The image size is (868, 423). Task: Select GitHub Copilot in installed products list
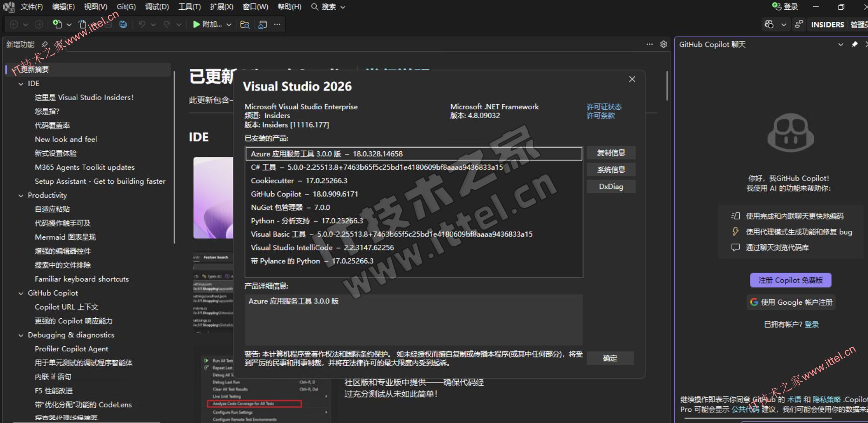[305, 194]
